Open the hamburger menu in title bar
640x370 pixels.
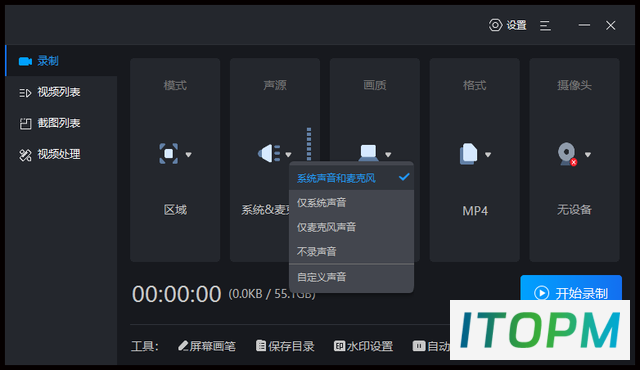coord(545,26)
